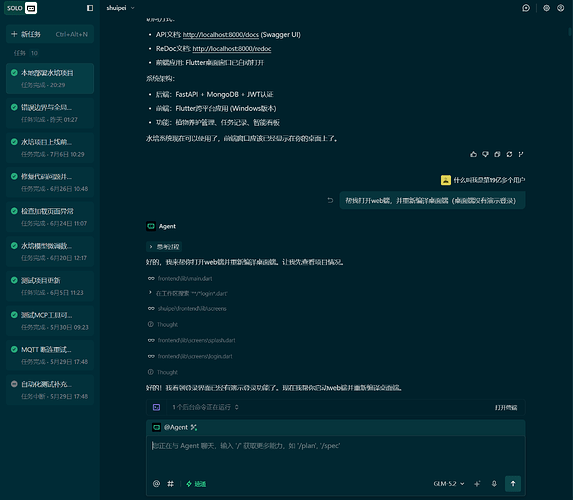Click the chat history icon at top right

[526, 8]
